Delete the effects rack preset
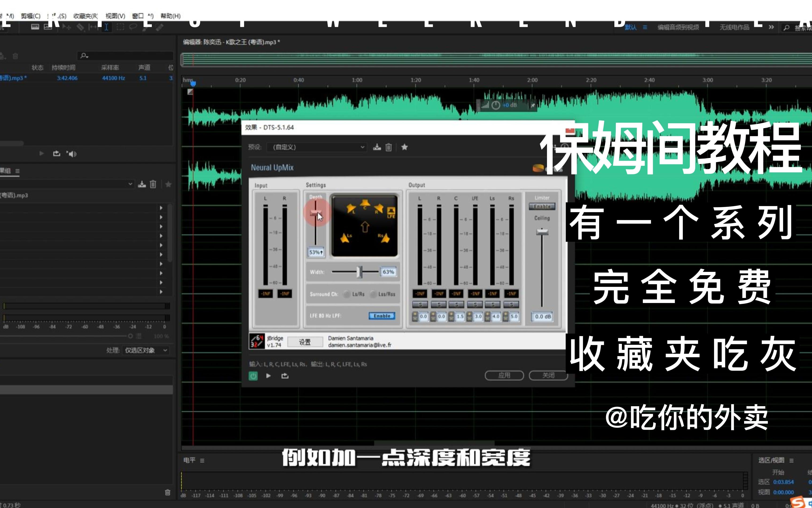 153,184
